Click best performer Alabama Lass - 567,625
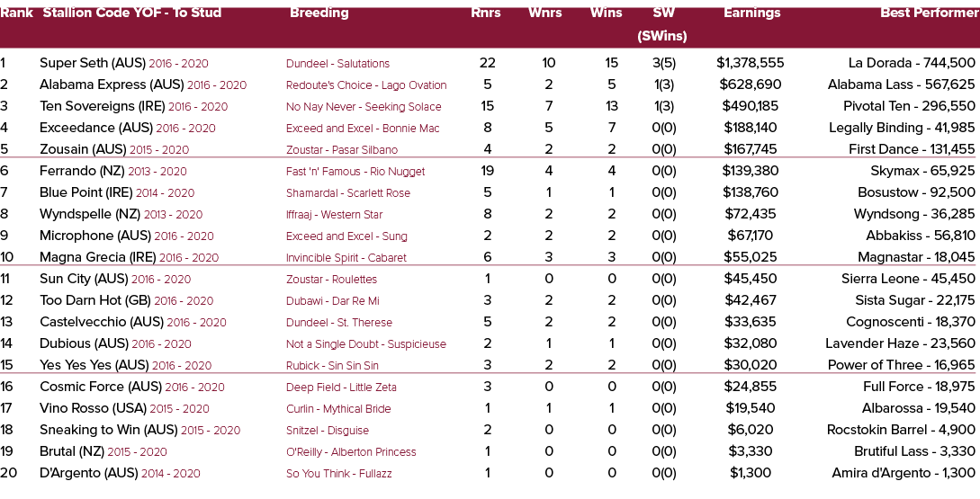 click(901, 85)
